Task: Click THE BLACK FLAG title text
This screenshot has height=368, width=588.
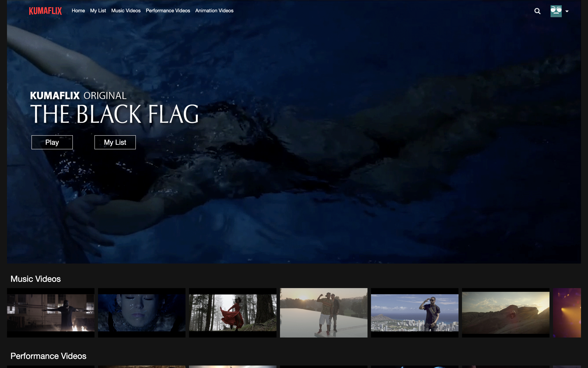Action: coord(114,114)
